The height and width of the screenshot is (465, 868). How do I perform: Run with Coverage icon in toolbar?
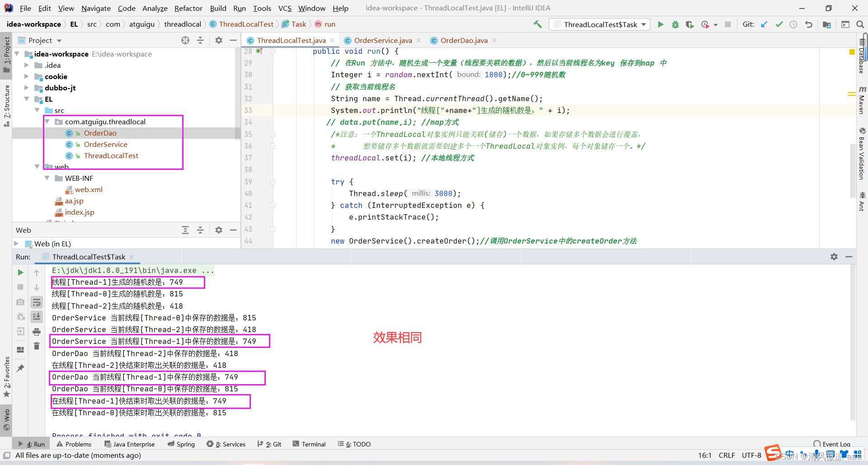click(689, 24)
